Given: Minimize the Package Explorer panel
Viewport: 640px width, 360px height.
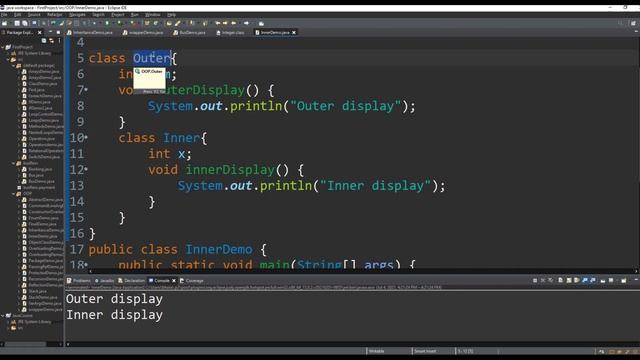Looking at the screenshot, I should pos(50,32).
